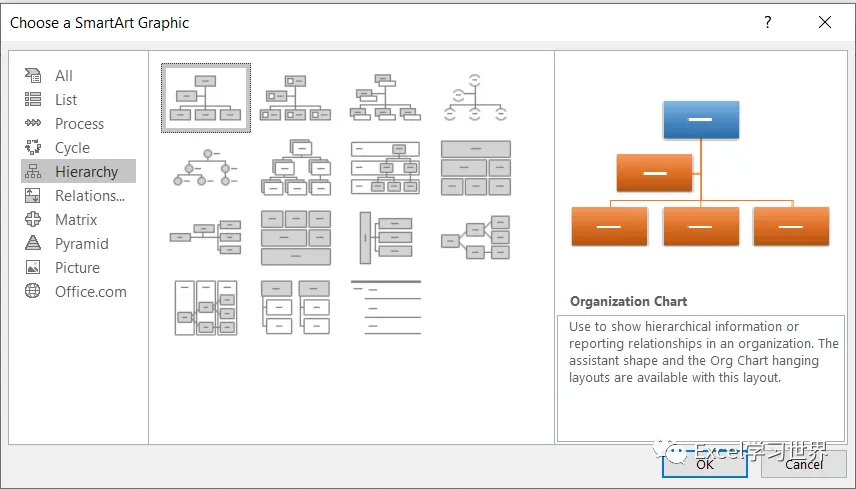Open the Relationship category

point(78,195)
